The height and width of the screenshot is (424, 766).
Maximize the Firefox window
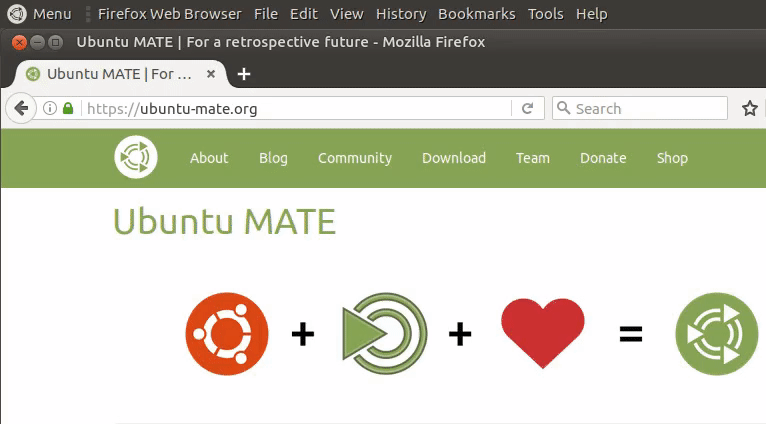tap(56, 43)
